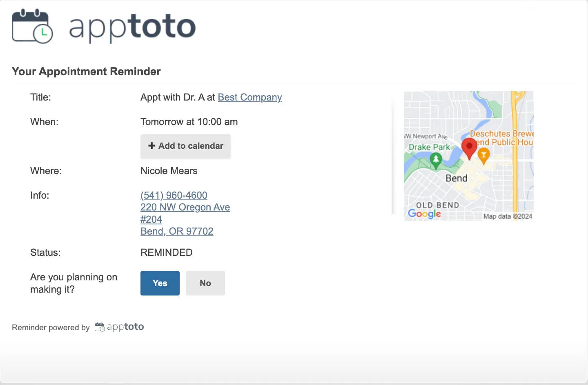The image size is (588, 385).
Task: Open the 220 NW Oregon Ave address link
Action: click(x=185, y=207)
